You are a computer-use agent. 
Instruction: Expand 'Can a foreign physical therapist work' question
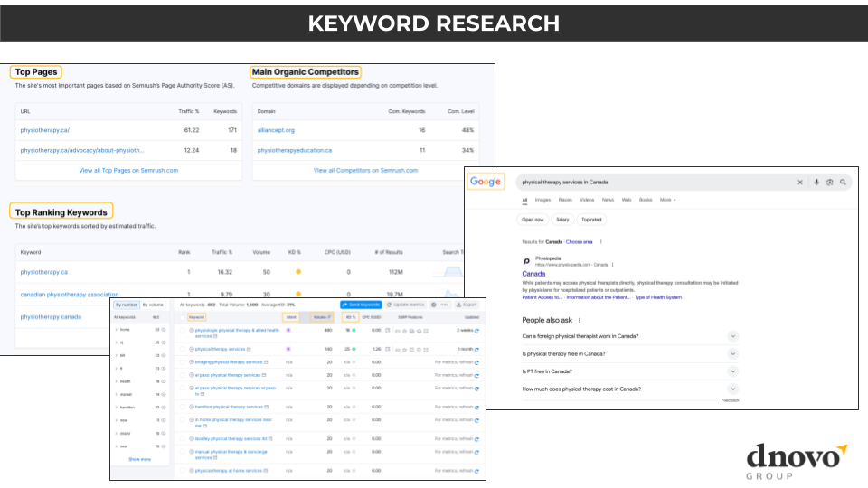coord(732,336)
